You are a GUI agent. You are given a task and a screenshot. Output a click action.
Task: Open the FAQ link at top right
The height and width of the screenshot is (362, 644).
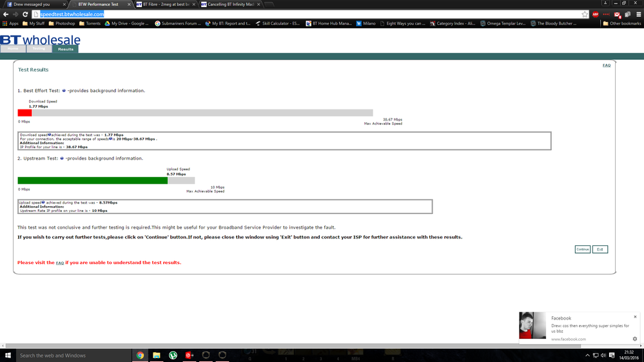click(607, 65)
